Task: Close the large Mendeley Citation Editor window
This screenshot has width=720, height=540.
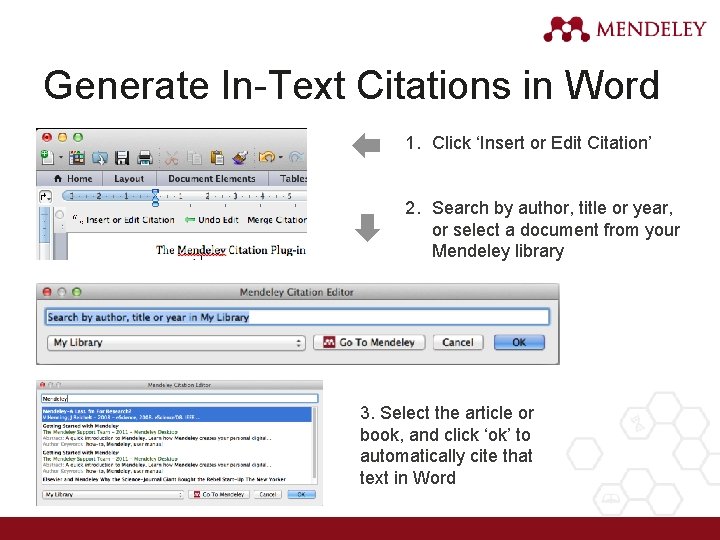Action: (47, 292)
